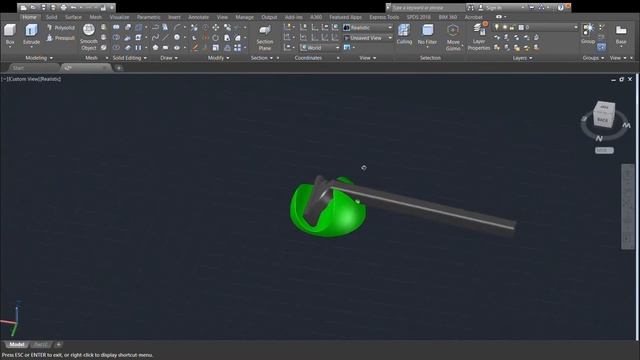Expand the Draw panel

(169, 58)
